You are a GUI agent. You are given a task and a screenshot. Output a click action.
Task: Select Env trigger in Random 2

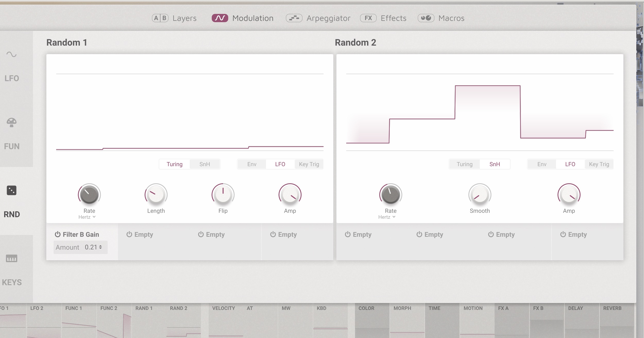542,164
